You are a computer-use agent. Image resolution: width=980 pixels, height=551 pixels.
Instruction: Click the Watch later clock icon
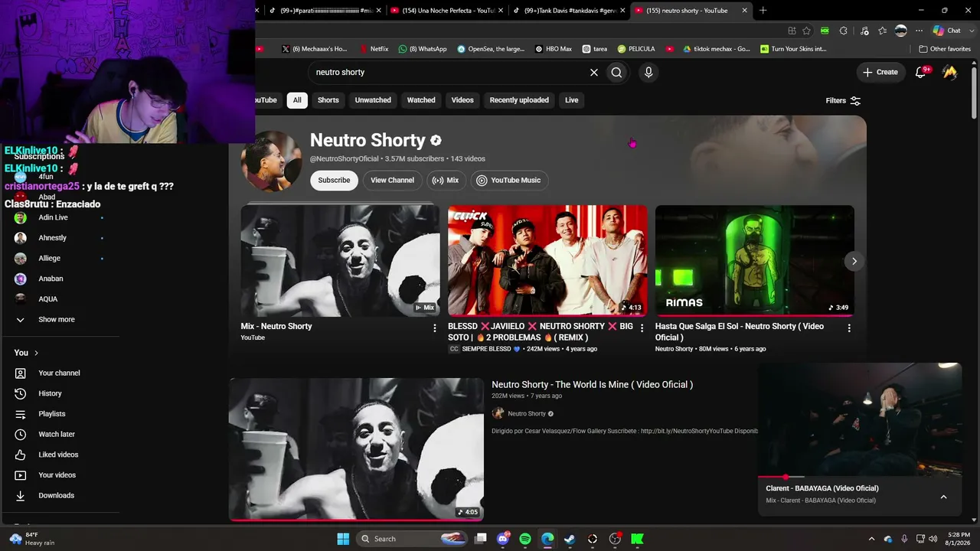coord(21,434)
